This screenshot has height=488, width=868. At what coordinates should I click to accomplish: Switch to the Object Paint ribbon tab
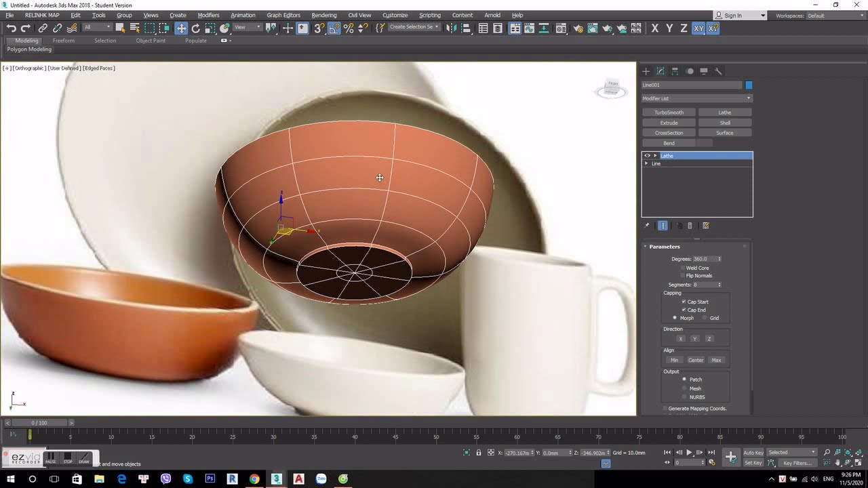(x=151, y=41)
